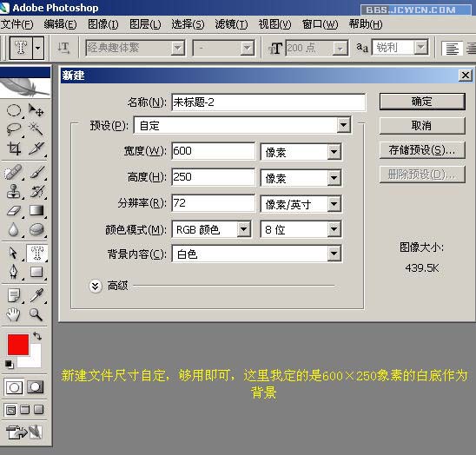Open width unit 像素 dropdown
476x455 pixels.
pos(334,151)
